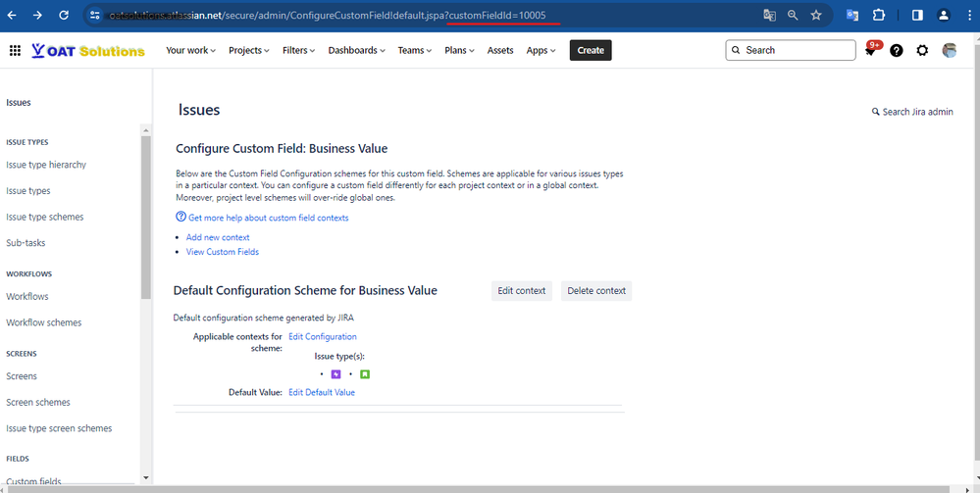Open the Help question mark icon
The image size is (980, 493).
click(x=897, y=51)
